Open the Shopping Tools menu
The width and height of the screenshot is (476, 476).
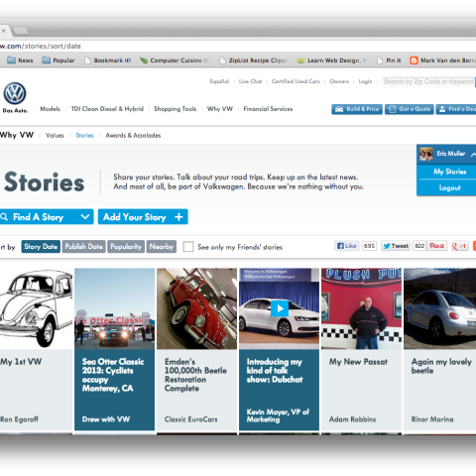tap(176, 109)
